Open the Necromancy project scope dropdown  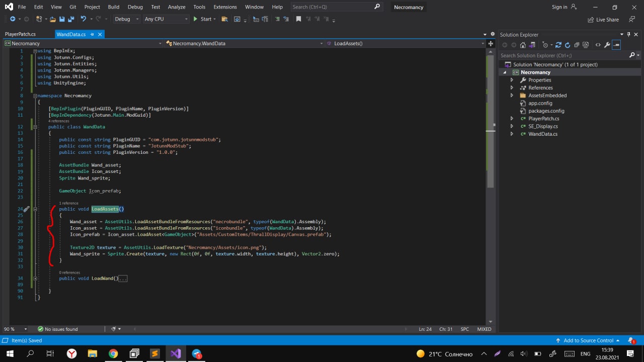(83, 43)
